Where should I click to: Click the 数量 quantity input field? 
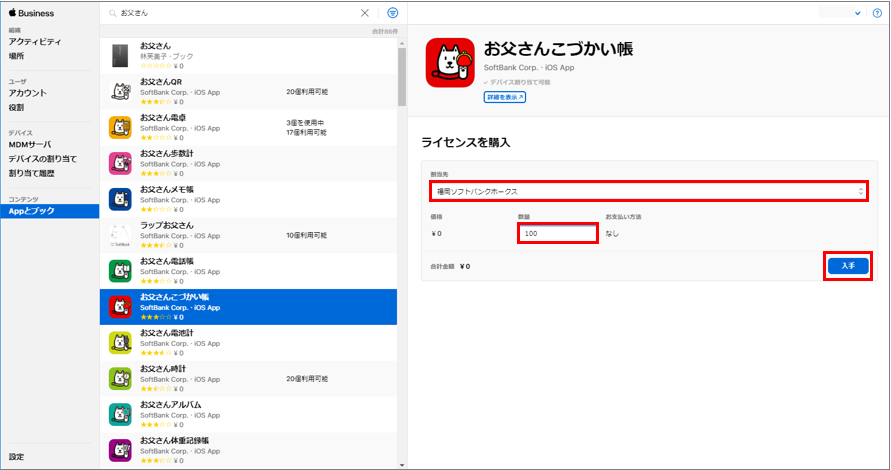coord(557,233)
